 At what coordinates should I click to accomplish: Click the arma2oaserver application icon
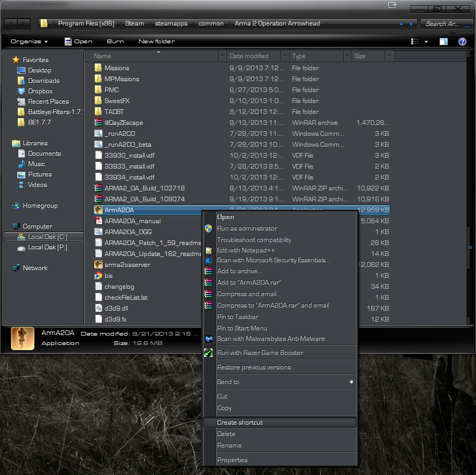click(x=98, y=264)
